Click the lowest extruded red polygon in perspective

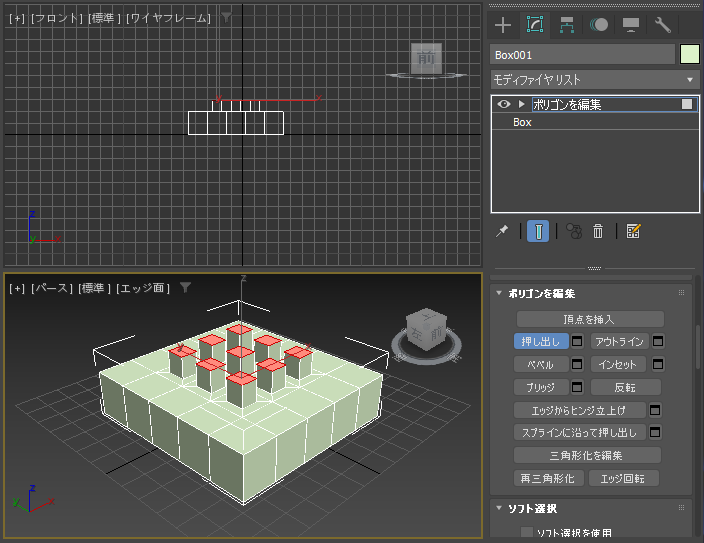pos(241,379)
